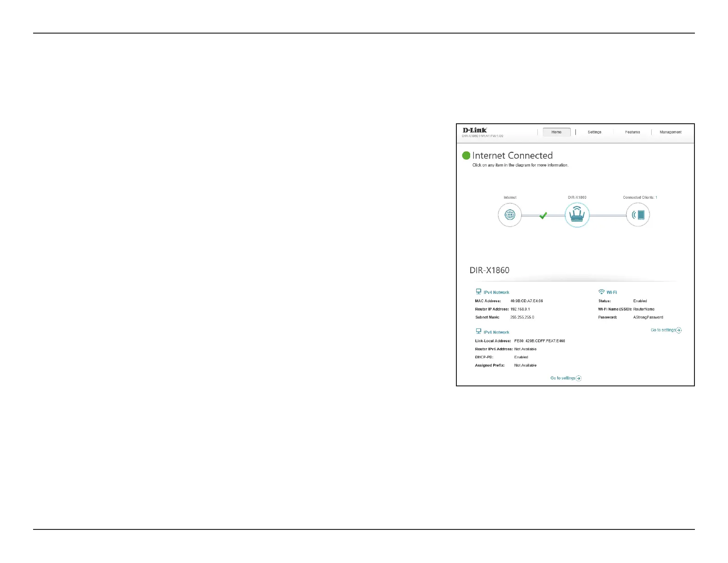728x563 pixels.
Task: Click the Router IPv6 Address label
Action: click(494, 349)
